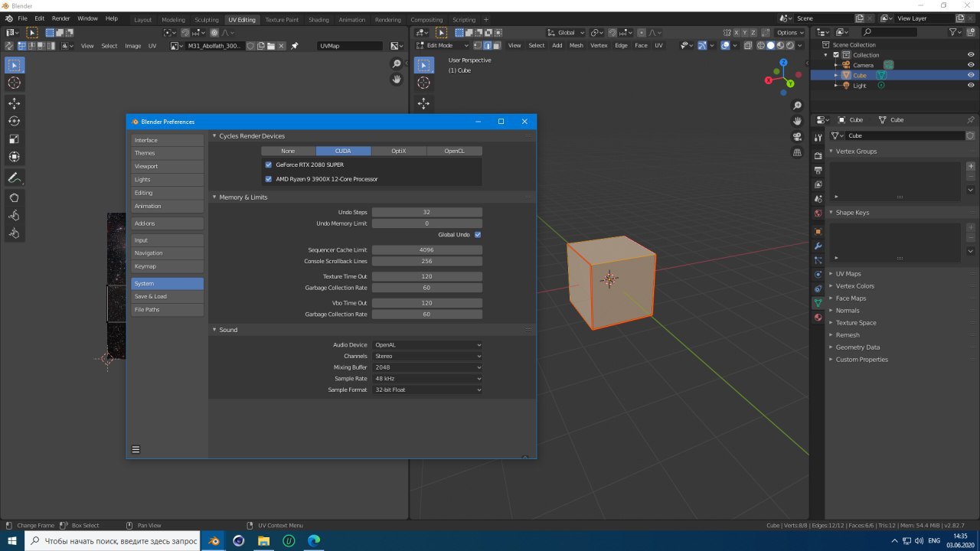Hide the Camera in outliner
This screenshot has height=551, width=980.
pos(971,65)
